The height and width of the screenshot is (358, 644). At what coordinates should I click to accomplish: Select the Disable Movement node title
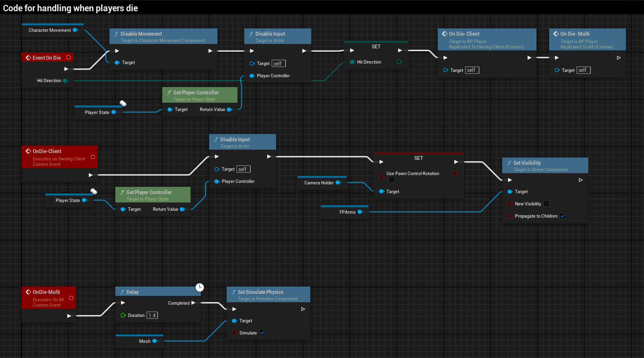pos(141,34)
